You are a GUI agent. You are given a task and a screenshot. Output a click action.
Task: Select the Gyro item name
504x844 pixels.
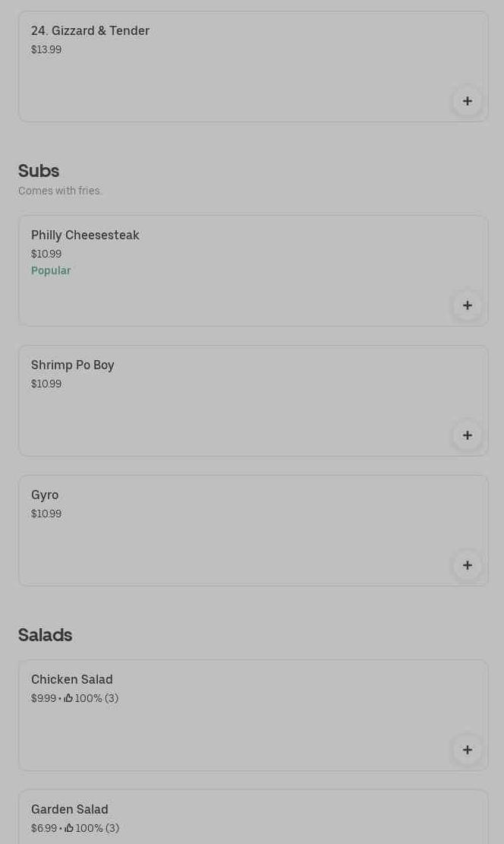click(x=45, y=495)
